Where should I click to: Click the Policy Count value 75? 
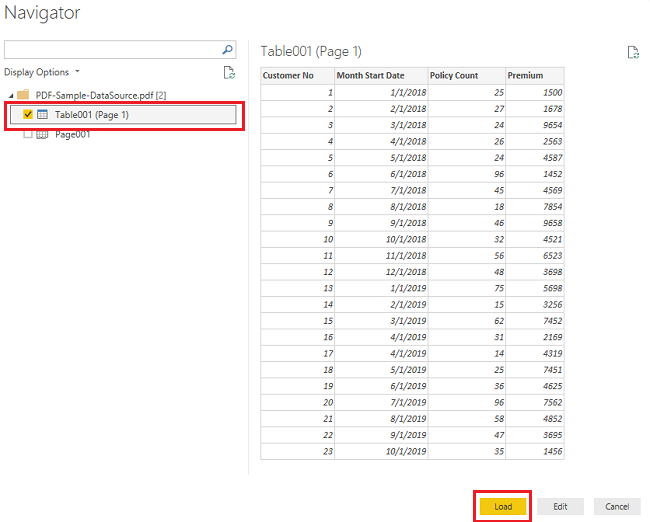click(x=467, y=288)
